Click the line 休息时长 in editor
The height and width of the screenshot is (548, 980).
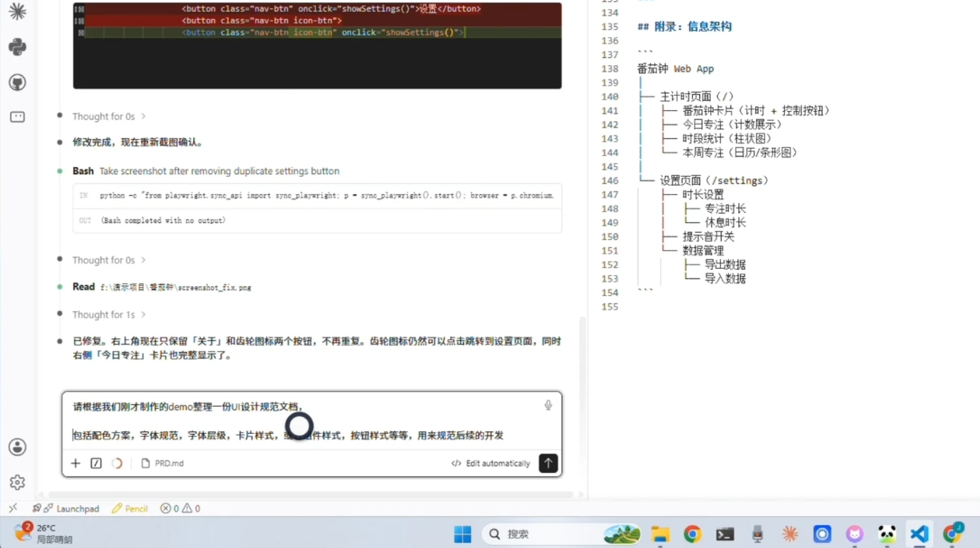[725, 222]
